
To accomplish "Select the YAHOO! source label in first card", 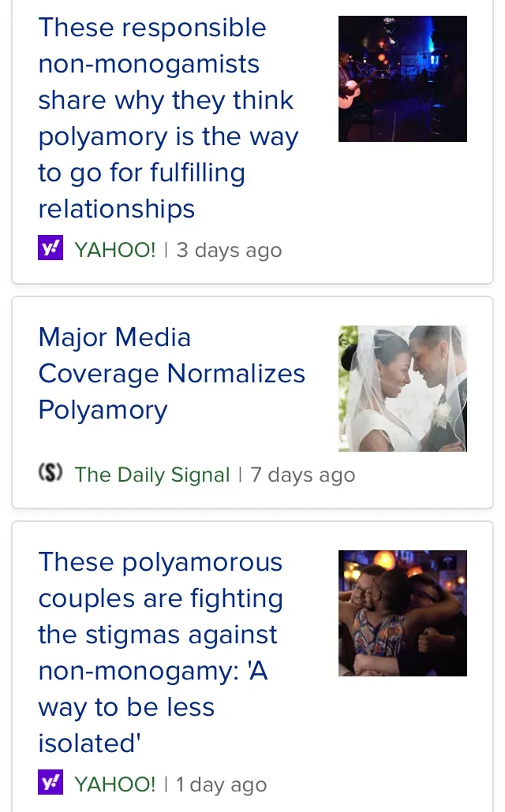I will tap(114, 250).
